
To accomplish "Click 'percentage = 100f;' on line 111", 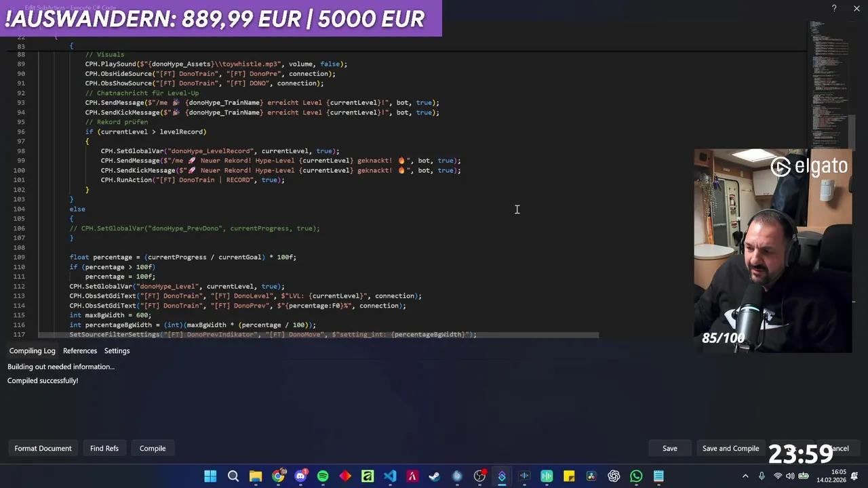I will click(120, 277).
